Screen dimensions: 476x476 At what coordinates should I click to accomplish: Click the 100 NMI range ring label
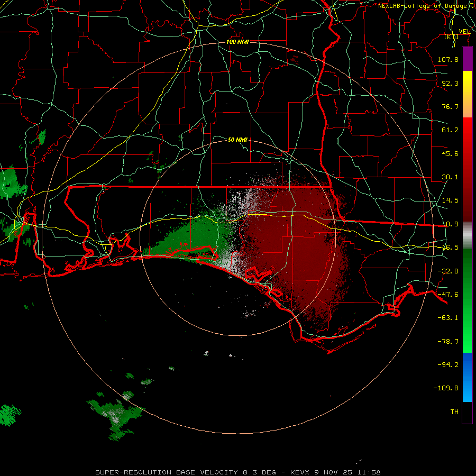tap(237, 42)
